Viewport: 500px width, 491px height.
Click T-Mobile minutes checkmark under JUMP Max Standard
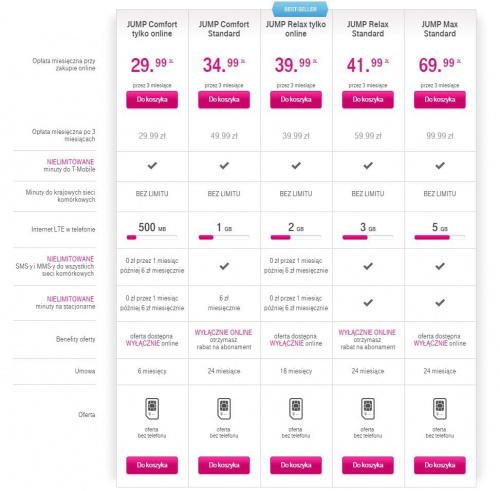pos(440,165)
